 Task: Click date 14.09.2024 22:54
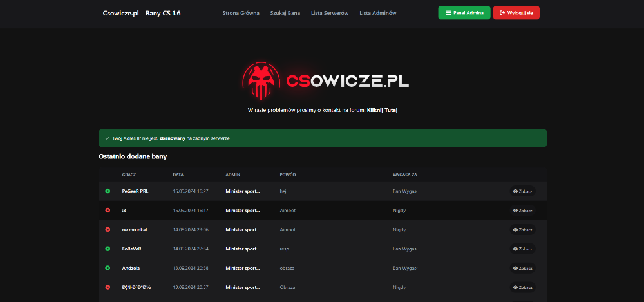tap(191, 249)
